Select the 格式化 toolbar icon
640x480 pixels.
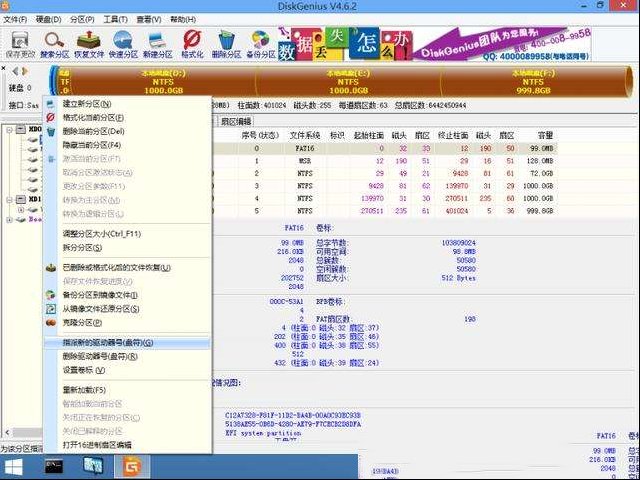click(192, 44)
